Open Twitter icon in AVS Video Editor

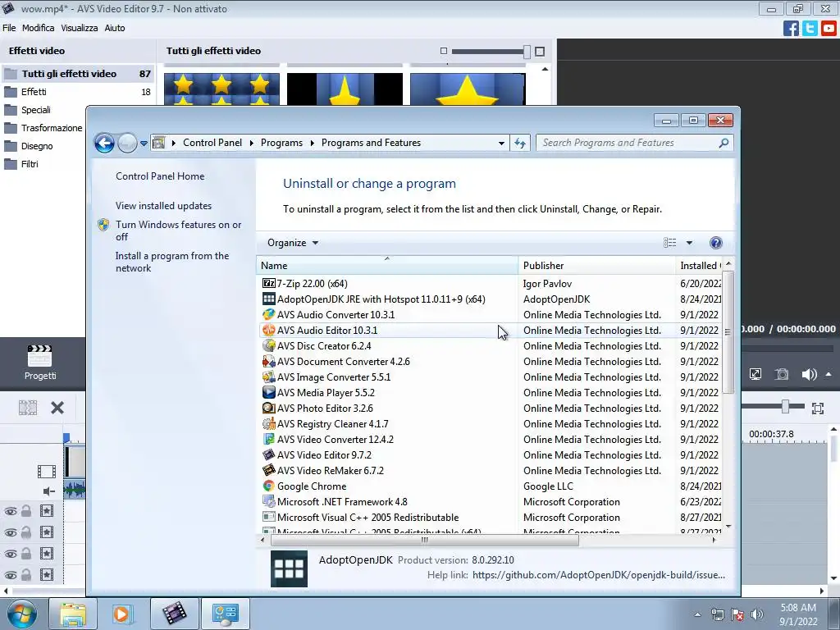pyautogui.click(x=810, y=28)
